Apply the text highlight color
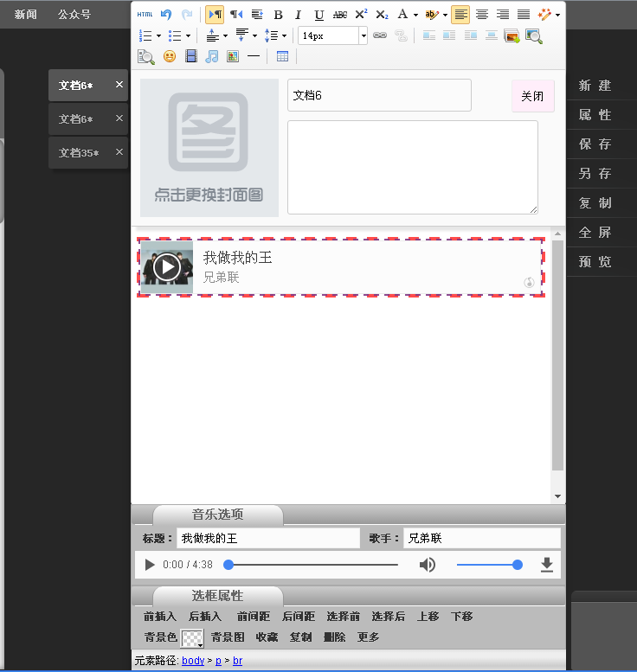 pos(432,15)
